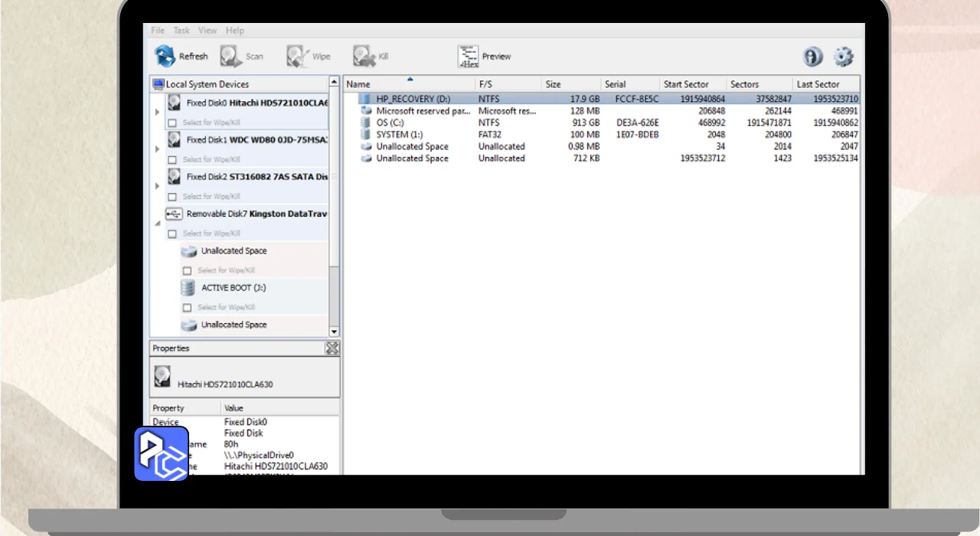Sort list by Start Sector column header
Image resolution: width=980 pixels, height=536 pixels.
pyautogui.click(x=686, y=84)
